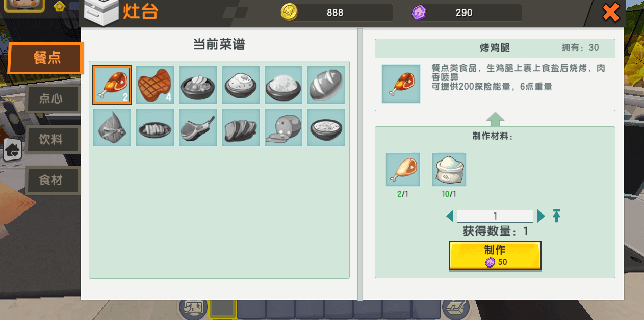Select the locked sliced sausage recipe
Image resolution: width=644 pixels, height=320 pixels.
284,127
